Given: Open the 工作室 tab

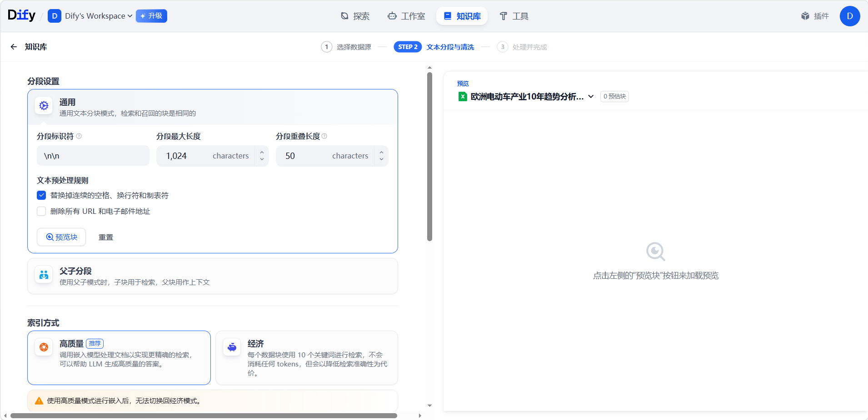Looking at the screenshot, I should click(406, 16).
